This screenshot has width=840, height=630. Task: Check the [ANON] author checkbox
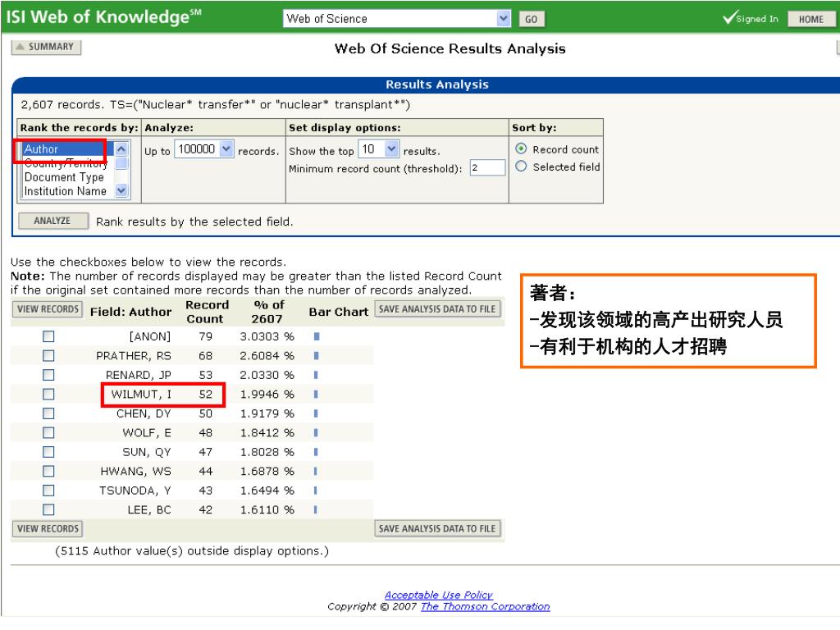pyautogui.click(x=48, y=336)
